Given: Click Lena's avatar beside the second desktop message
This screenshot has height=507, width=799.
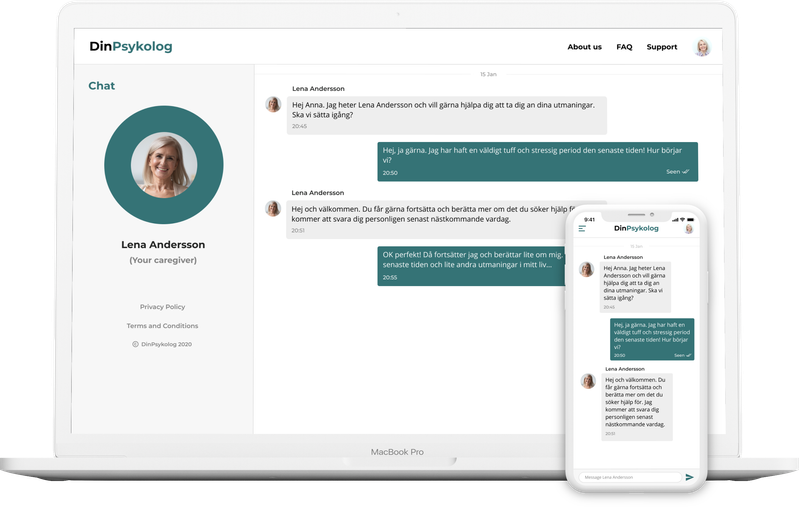Looking at the screenshot, I should point(273,208).
